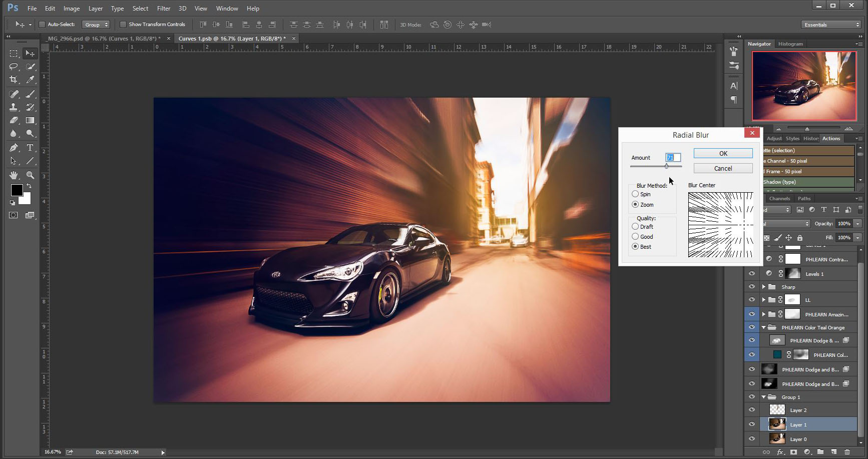
Task: Select the Eyedropper tool
Action: coord(30,79)
